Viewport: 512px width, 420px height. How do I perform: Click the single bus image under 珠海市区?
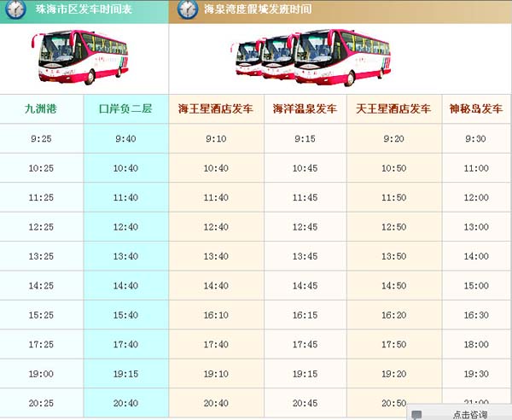point(80,57)
